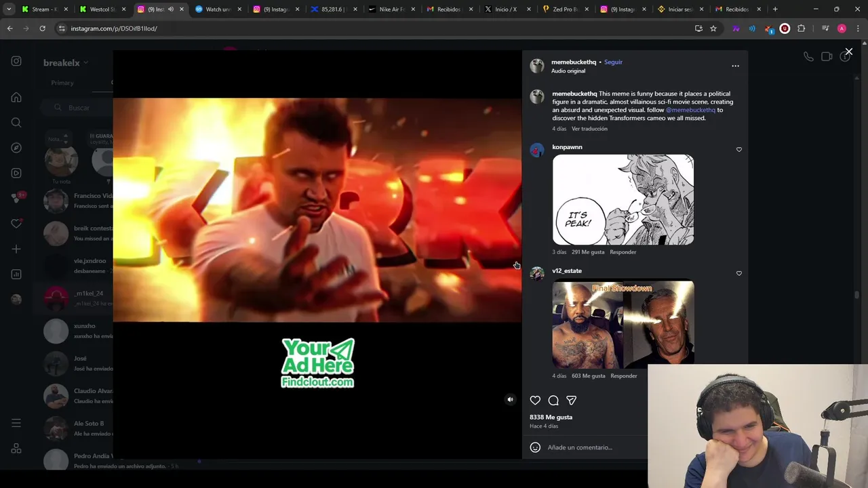Reply to v12_estate's comment
Viewport: 868px width, 488px height.
click(x=623, y=376)
